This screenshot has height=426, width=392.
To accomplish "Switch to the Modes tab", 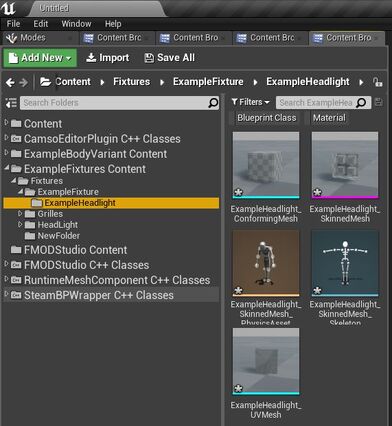I will click(x=39, y=38).
